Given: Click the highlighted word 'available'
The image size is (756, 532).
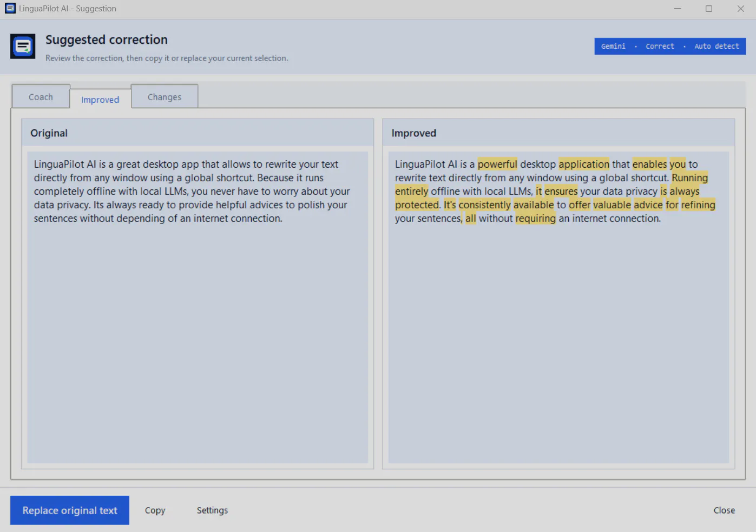Looking at the screenshot, I should pos(534,205).
